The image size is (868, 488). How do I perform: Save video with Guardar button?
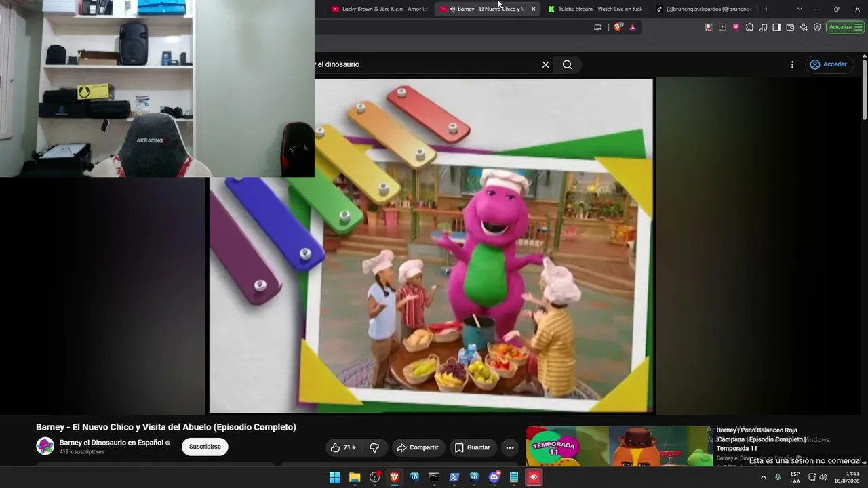pyautogui.click(x=473, y=447)
